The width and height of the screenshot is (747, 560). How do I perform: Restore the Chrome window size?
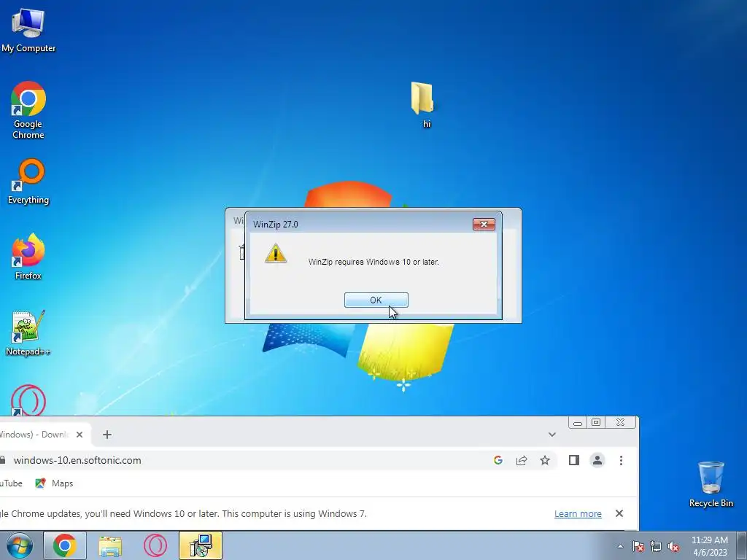pyautogui.click(x=596, y=422)
